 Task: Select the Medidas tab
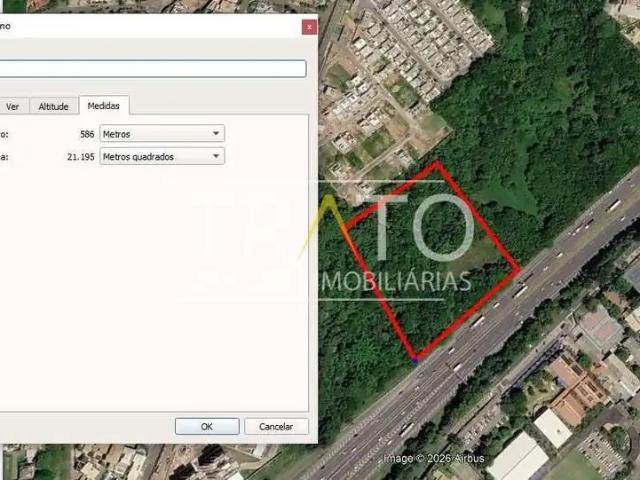tap(104, 105)
